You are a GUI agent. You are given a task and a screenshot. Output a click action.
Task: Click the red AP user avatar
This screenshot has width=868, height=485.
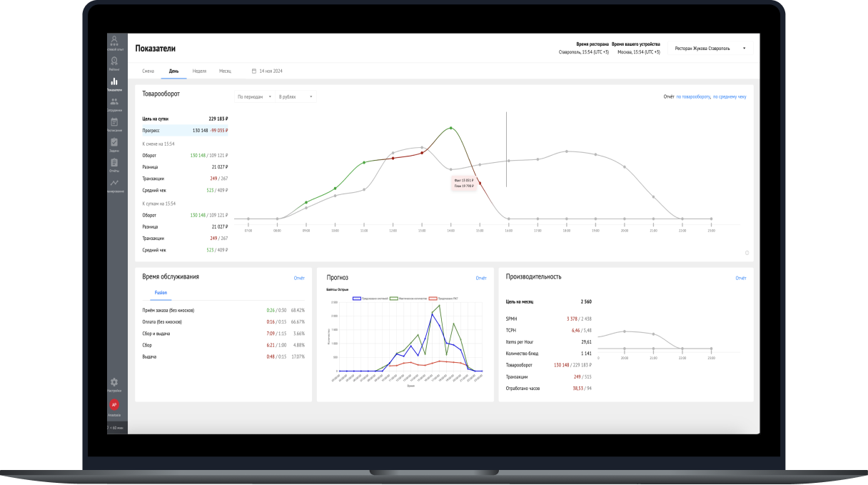point(114,404)
